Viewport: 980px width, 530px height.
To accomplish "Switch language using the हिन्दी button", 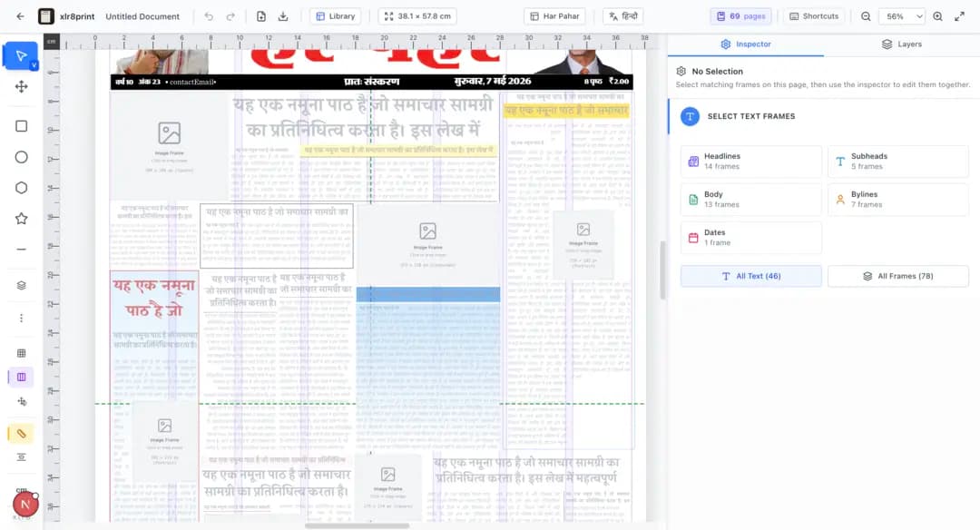I will [x=623, y=16].
